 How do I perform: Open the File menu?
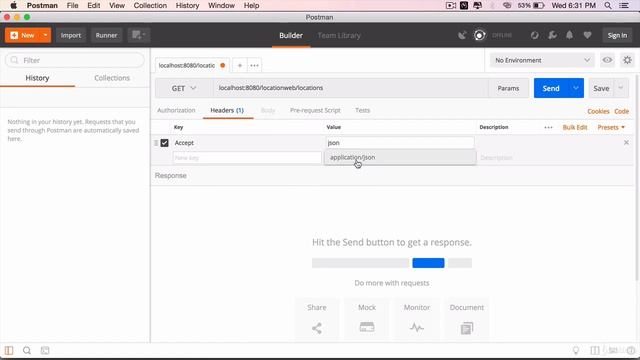pos(72,6)
